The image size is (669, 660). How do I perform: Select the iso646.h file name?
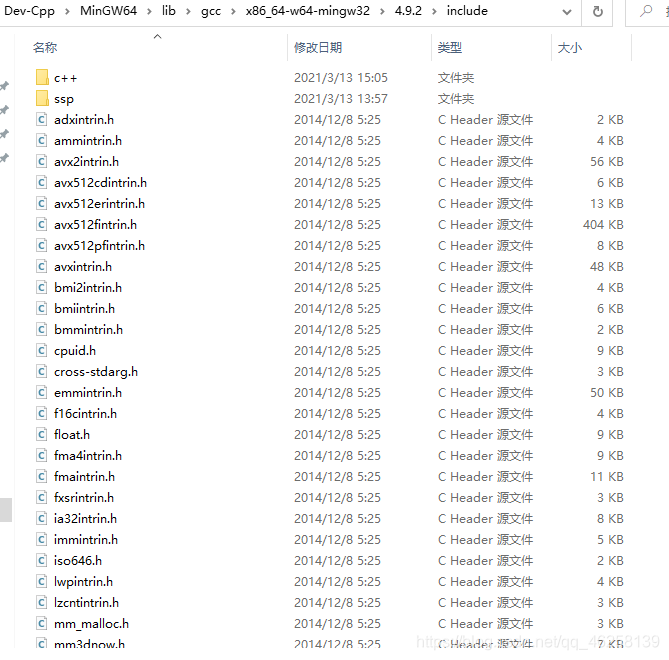[x=78, y=560]
